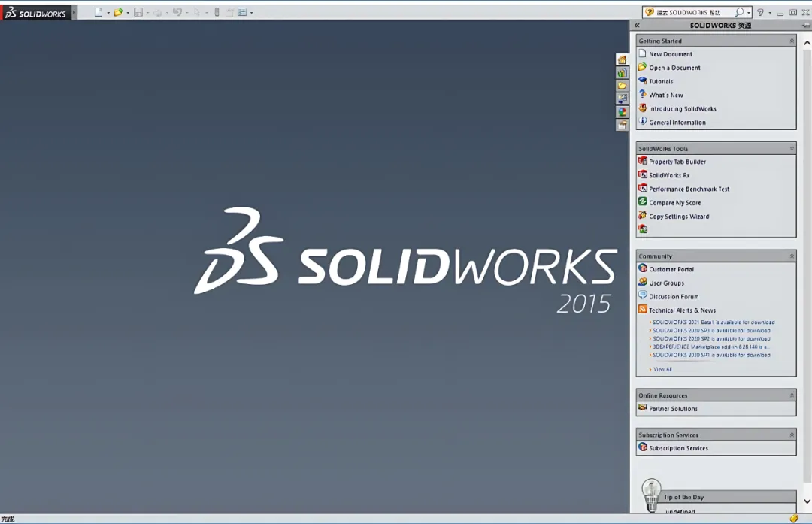Collapse the Subscription Services section header

tap(791, 435)
